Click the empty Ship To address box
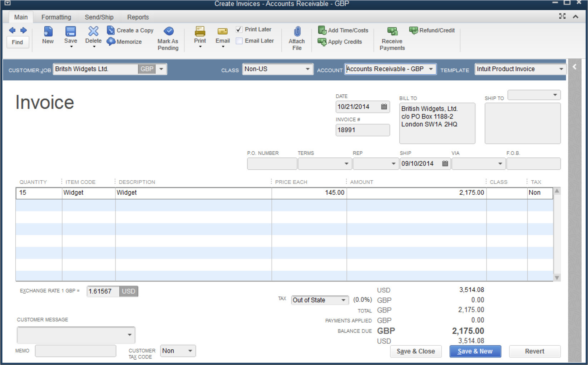 523,123
